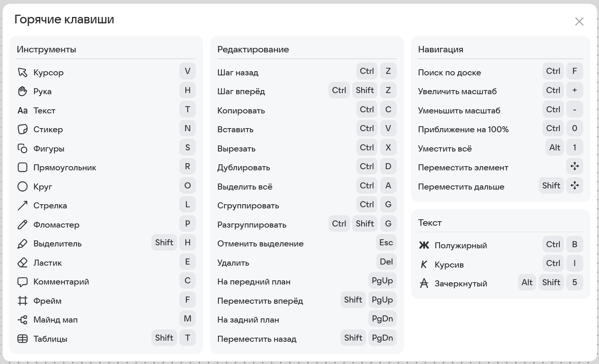
Task: Click the Highlighter (Выделитель) icon
Action: tap(23, 244)
